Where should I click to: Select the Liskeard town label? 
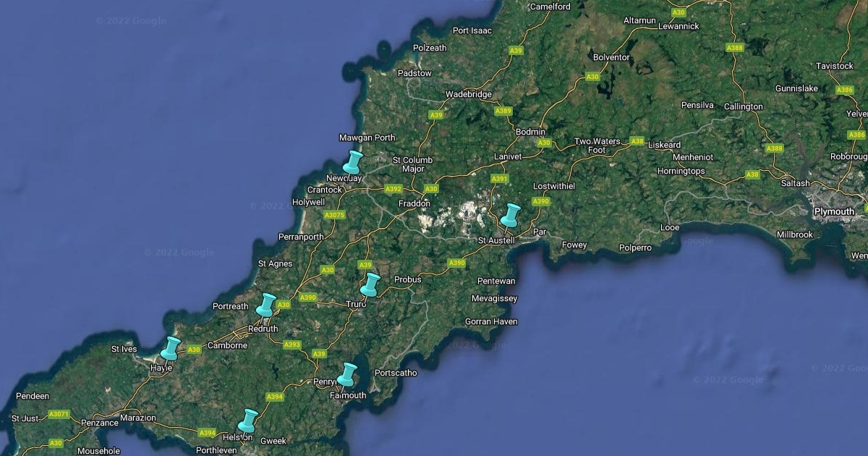pos(664,145)
